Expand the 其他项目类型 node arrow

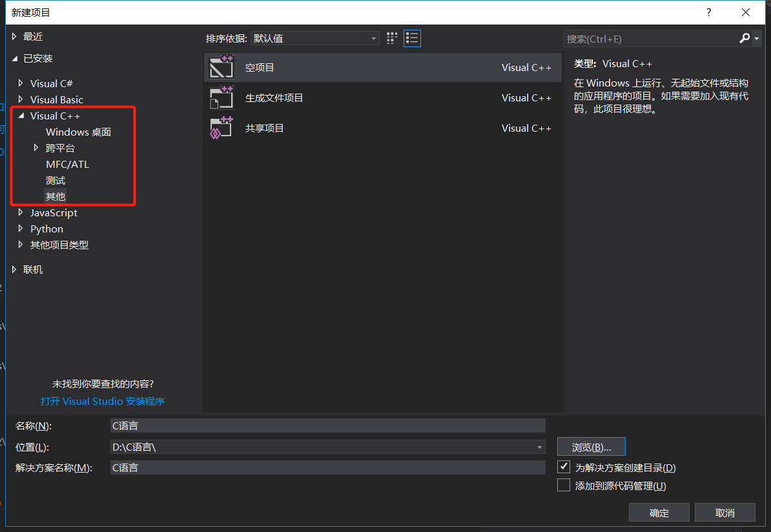(21, 244)
